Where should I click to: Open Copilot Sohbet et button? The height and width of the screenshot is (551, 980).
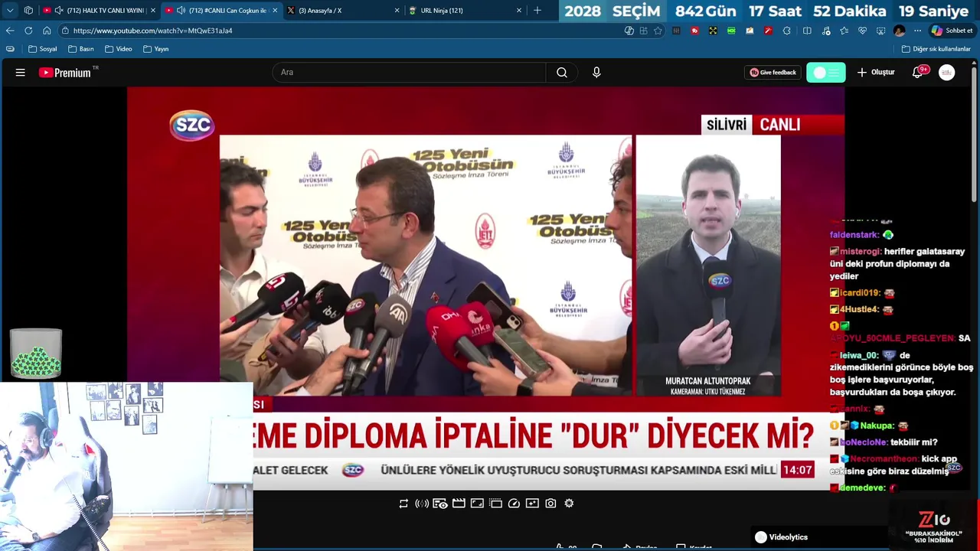coord(952,31)
